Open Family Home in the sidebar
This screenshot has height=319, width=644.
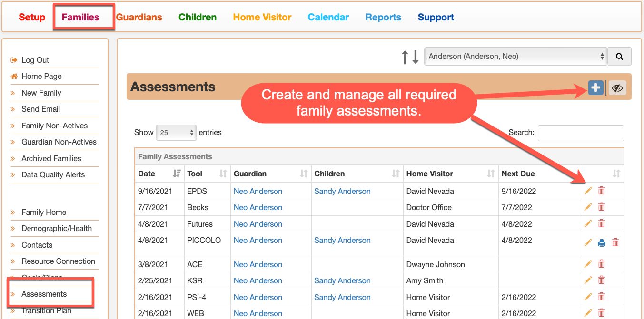44,212
